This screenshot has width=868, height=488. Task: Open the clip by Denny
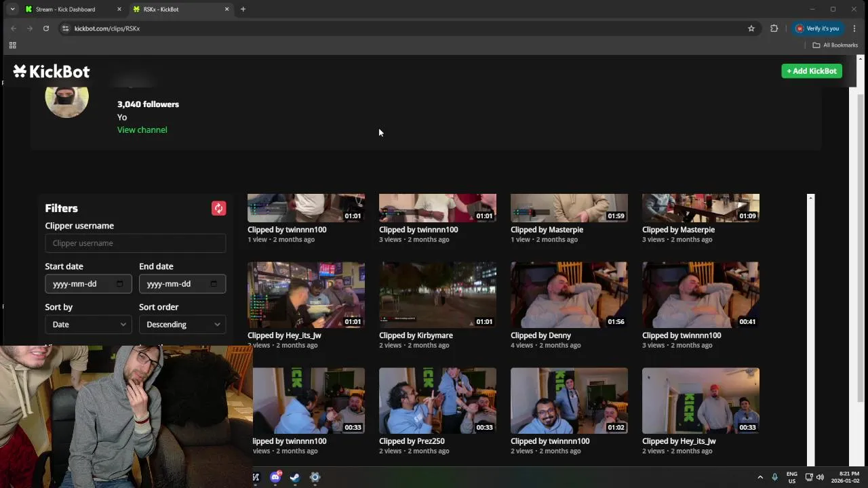[569, 295]
